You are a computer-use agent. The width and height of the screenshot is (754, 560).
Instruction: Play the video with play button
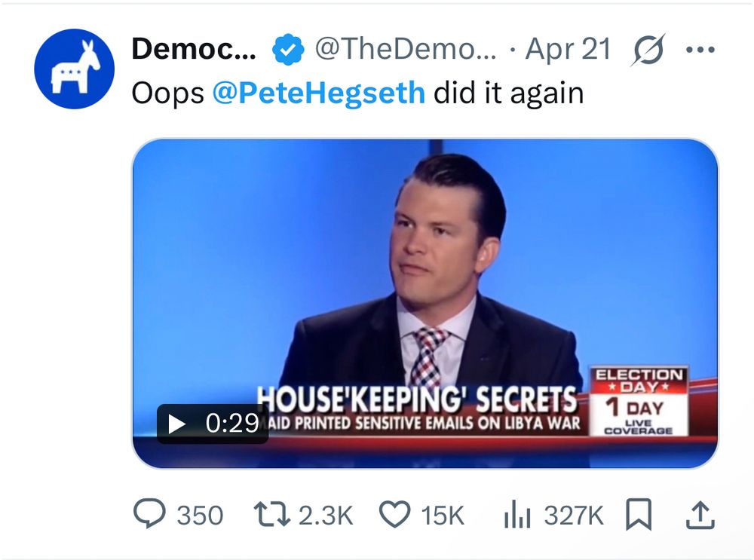point(177,424)
